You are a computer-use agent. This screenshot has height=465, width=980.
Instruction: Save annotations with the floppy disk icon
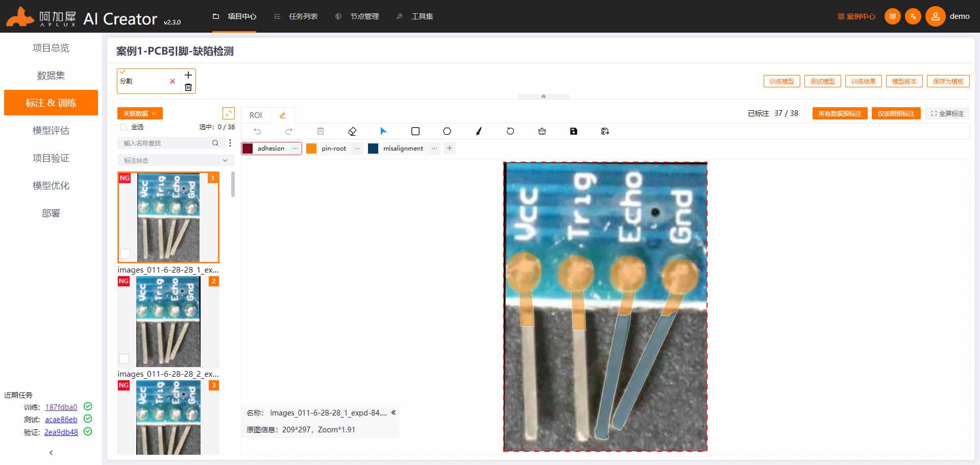coord(574,131)
